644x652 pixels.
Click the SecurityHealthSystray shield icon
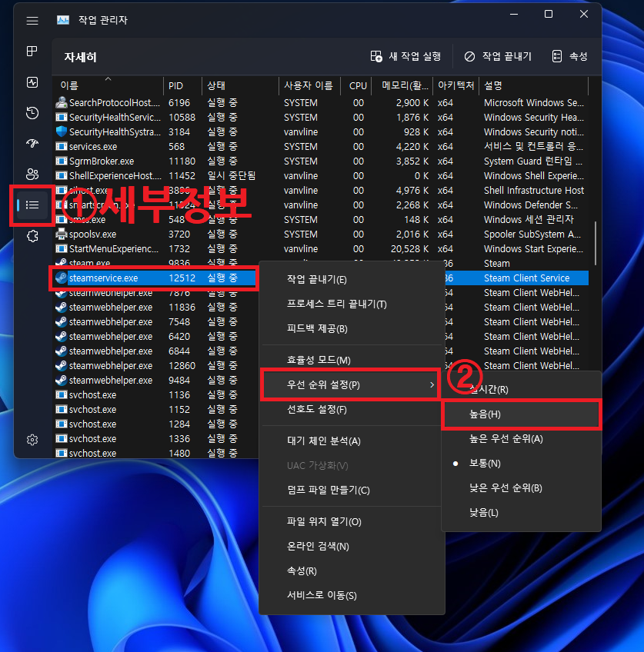click(61, 131)
